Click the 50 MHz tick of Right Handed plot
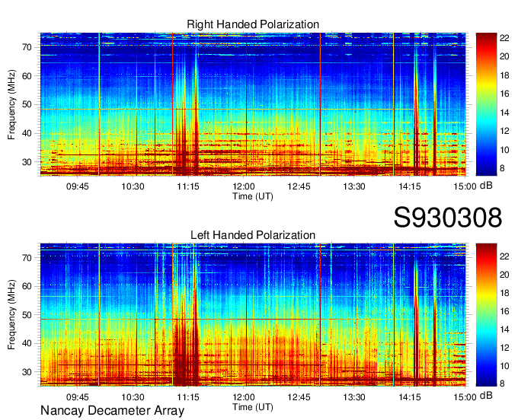The width and height of the screenshot is (518, 420). pos(27,104)
